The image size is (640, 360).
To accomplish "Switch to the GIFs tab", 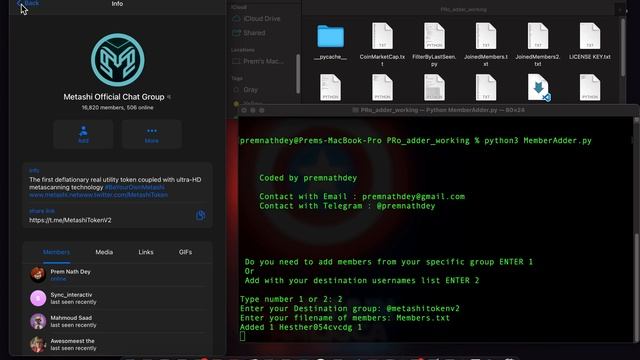I will coord(185,252).
